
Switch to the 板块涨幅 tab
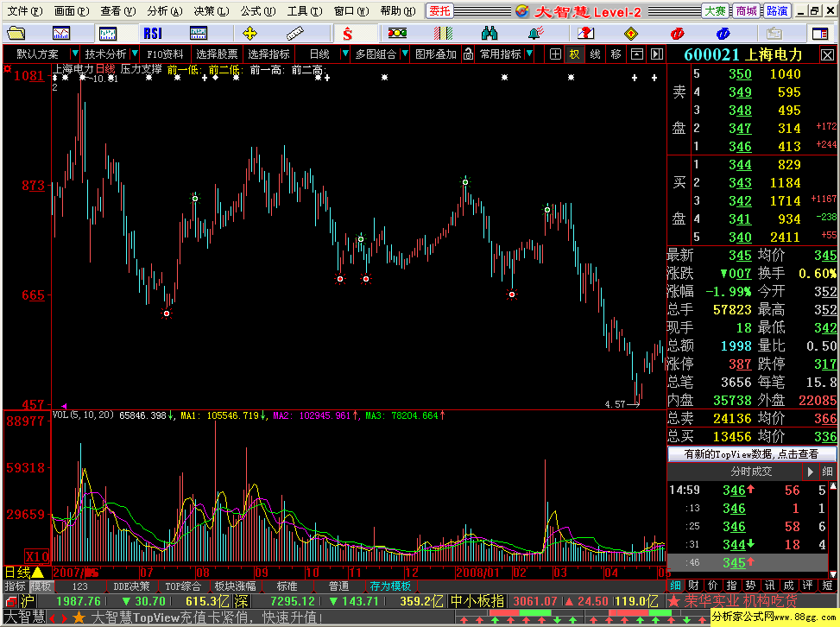coord(235,586)
